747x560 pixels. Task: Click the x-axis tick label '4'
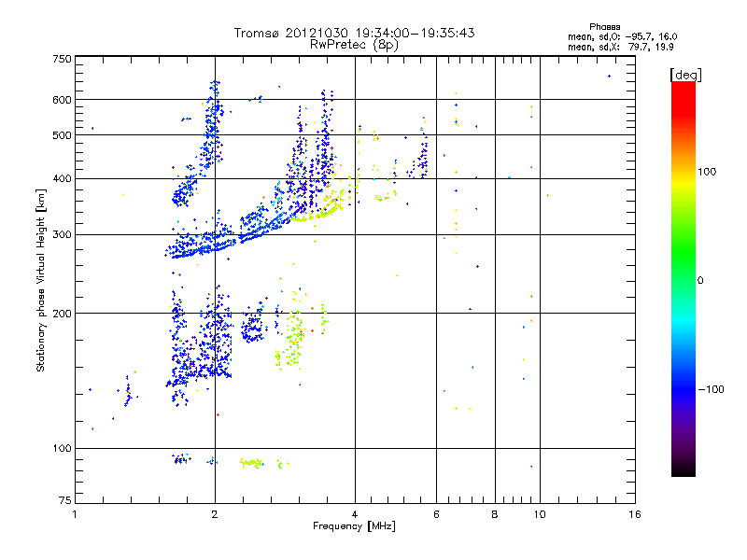pos(355,514)
